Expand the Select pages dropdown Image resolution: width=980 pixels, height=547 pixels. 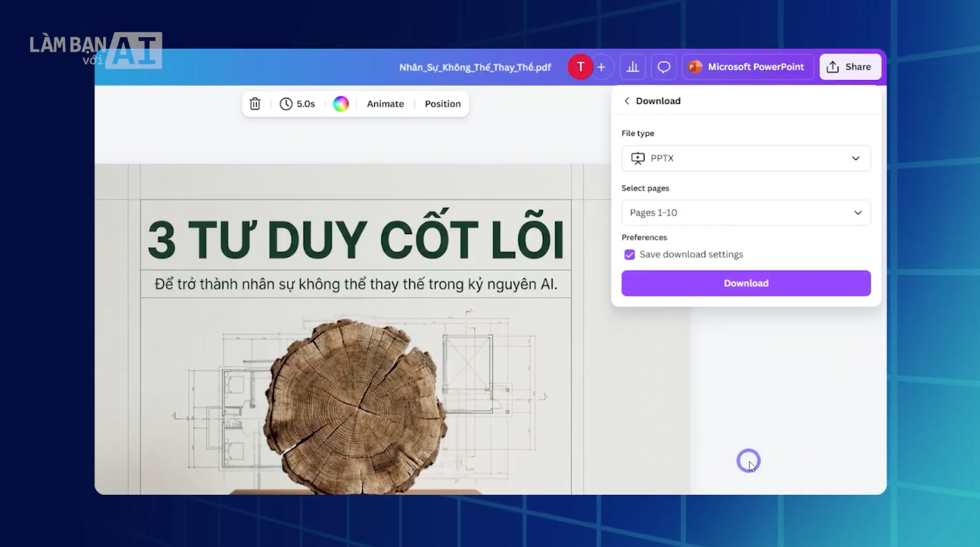click(745, 213)
